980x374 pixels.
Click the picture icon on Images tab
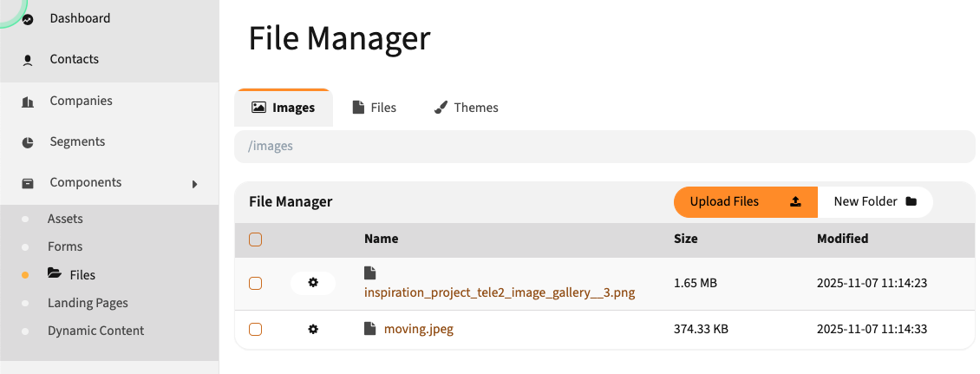258,108
